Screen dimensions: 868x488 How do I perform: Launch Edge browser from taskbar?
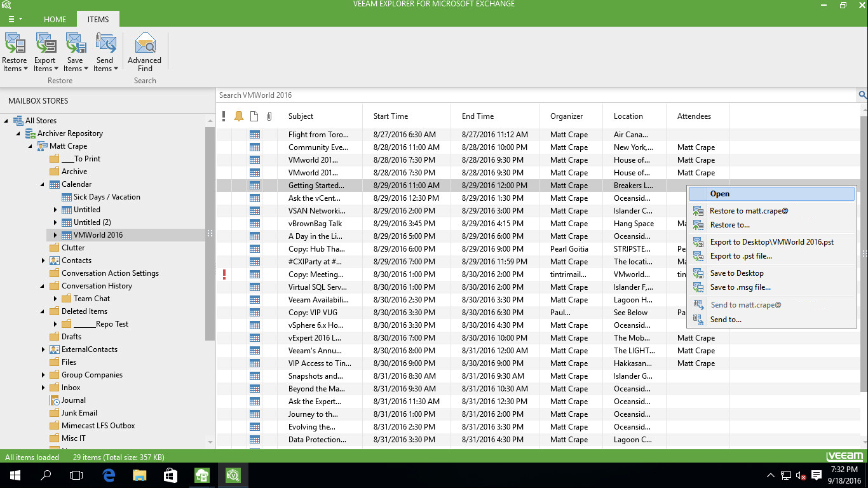(109, 475)
